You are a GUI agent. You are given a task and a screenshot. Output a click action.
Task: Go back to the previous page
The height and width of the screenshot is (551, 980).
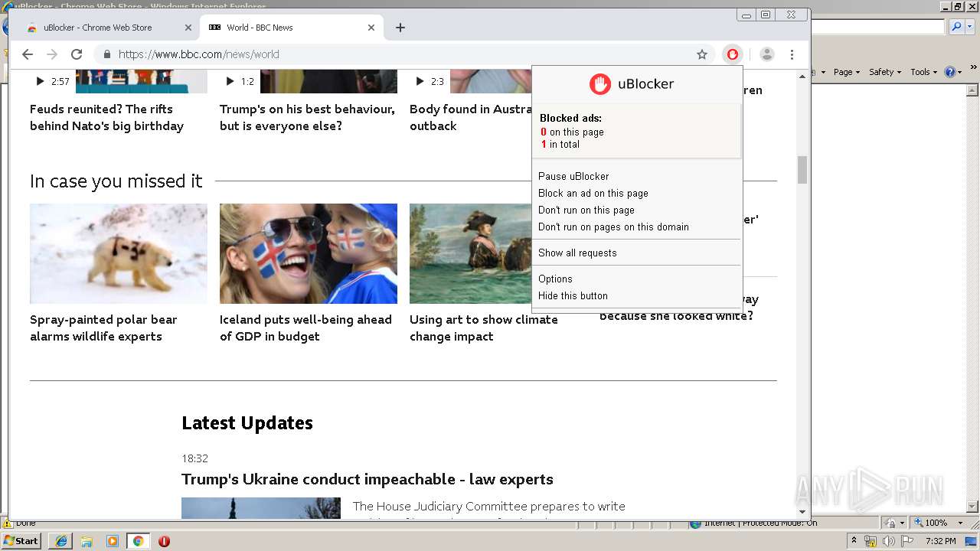point(28,54)
